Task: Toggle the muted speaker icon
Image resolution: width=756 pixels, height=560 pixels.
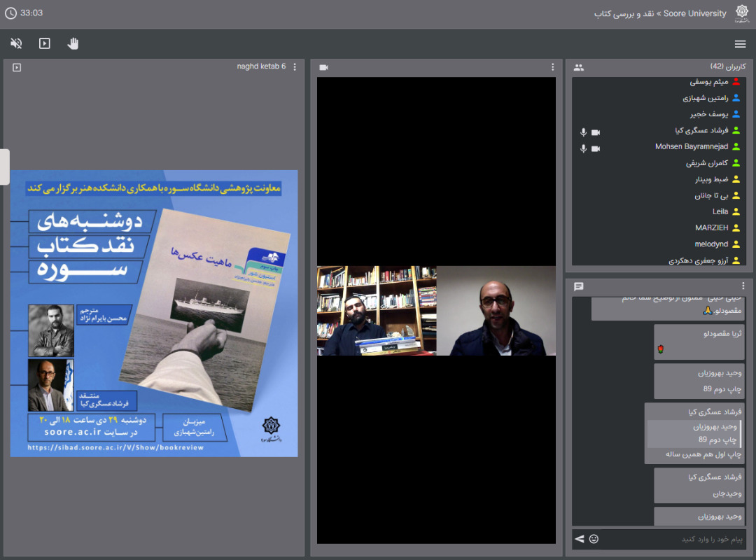Action: click(x=16, y=43)
